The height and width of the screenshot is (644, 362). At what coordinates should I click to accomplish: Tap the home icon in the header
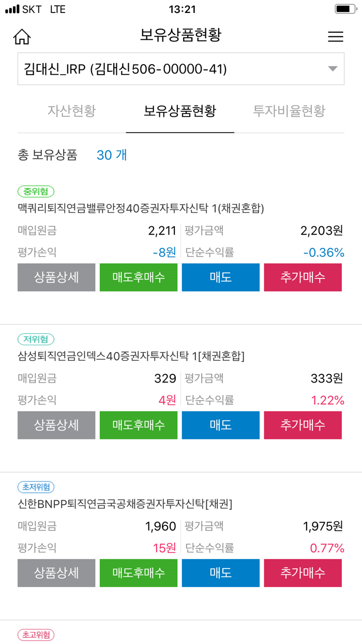click(x=22, y=36)
